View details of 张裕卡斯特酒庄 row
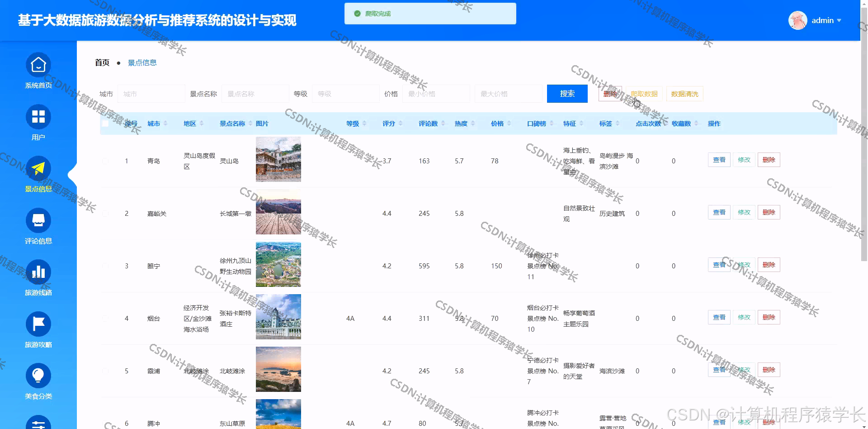Screen dimensions: 868x429 coord(719,317)
